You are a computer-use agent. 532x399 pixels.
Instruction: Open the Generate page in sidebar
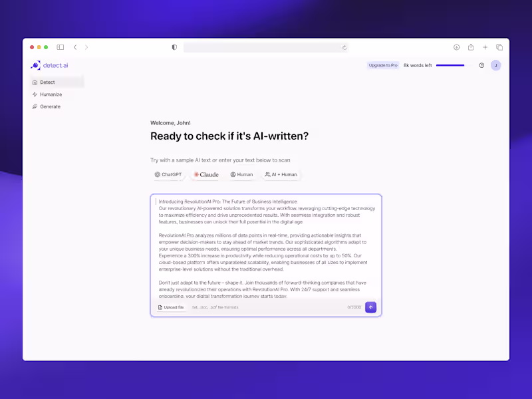[x=47, y=106]
